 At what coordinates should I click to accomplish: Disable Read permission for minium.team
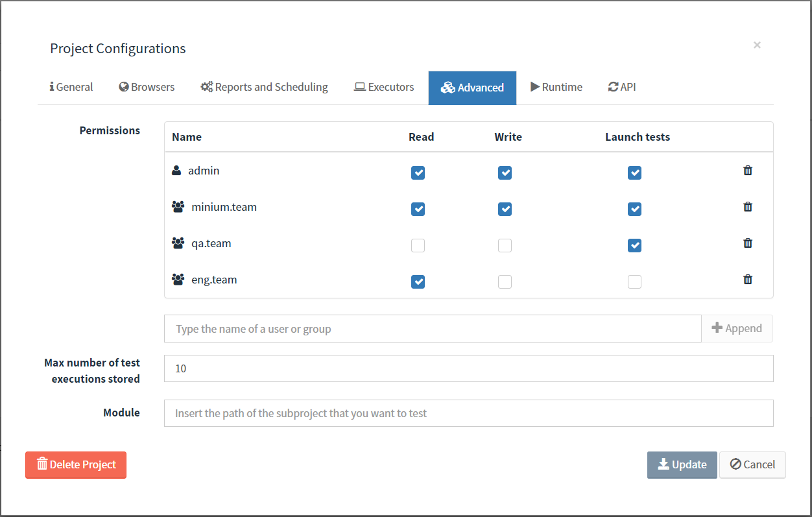pyautogui.click(x=418, y=209)
